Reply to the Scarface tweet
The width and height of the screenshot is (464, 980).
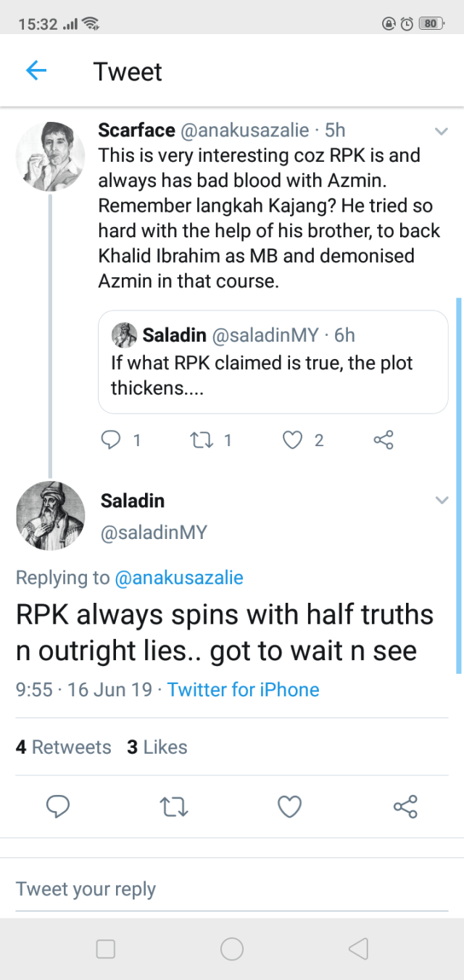click(111, 440)
